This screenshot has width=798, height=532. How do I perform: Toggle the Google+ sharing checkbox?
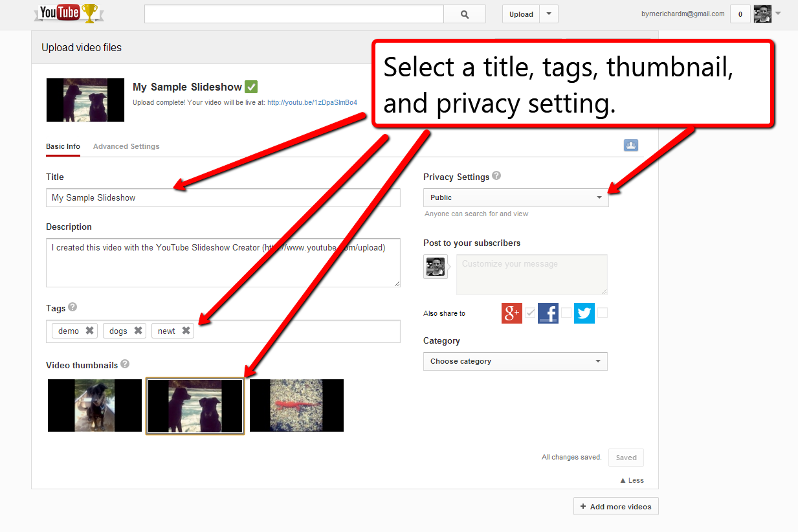click(x=530, y=313)
